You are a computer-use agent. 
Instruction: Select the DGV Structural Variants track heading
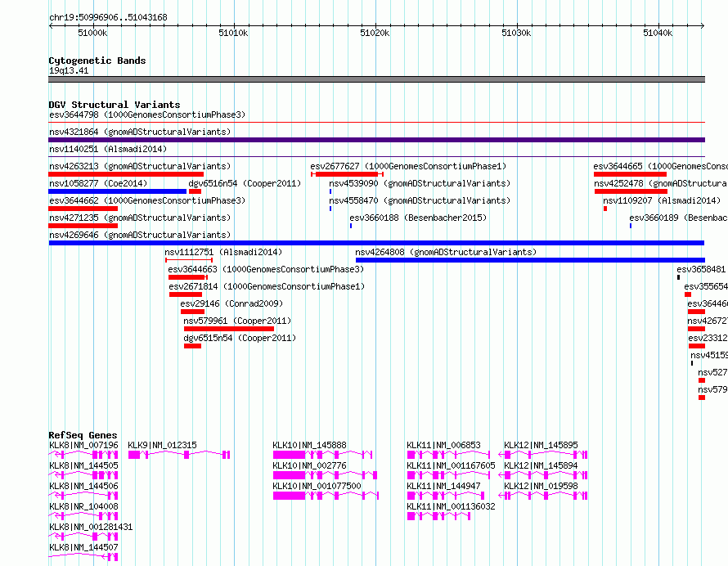(115, 105)
